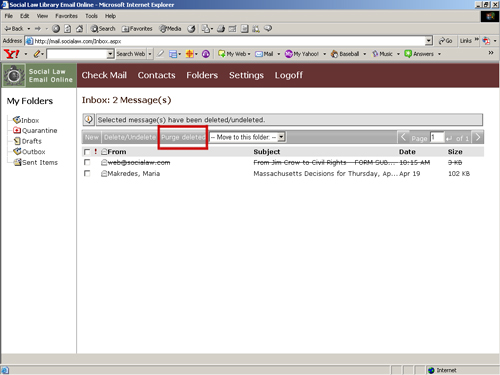Click the Home icon in IE toolbar
Screen dimensions: 500x375
pyautogui.click(x=79, y=29)
